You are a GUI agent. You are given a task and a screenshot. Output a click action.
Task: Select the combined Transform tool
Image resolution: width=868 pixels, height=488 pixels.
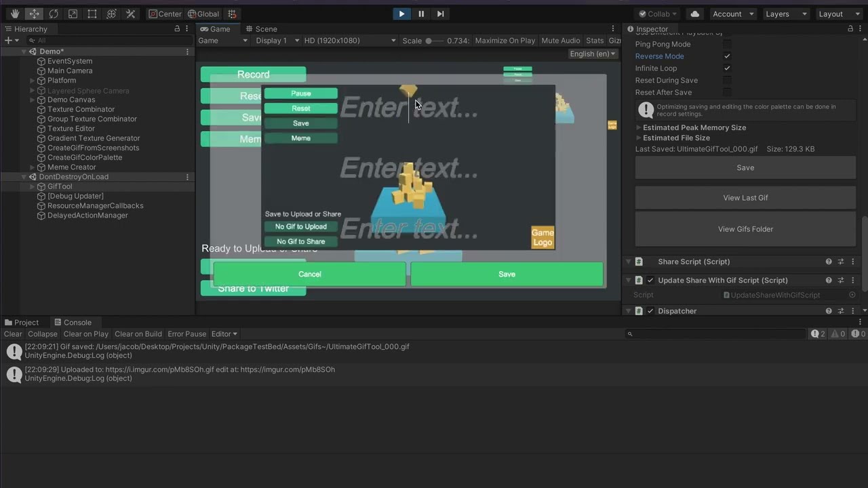[x=112, y=14]
